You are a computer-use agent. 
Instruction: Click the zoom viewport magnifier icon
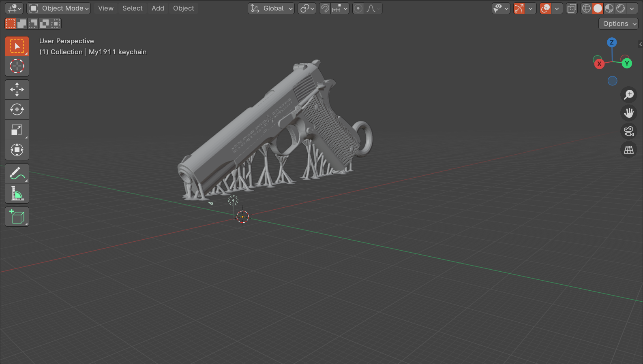pos(629,95)
